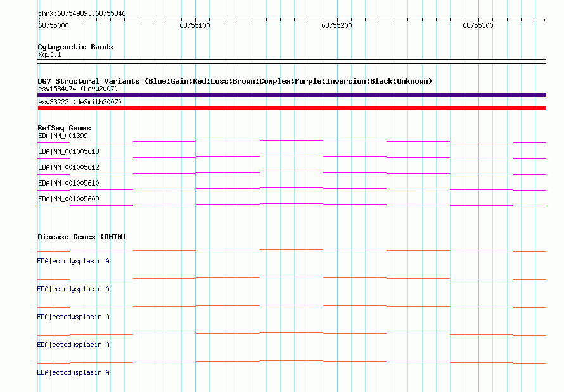Open the EDA|NM_001005609 transcript
Image resolution: width=564 pixels, height=392 pixels.
pyautogui.click(x=68, y=199)
